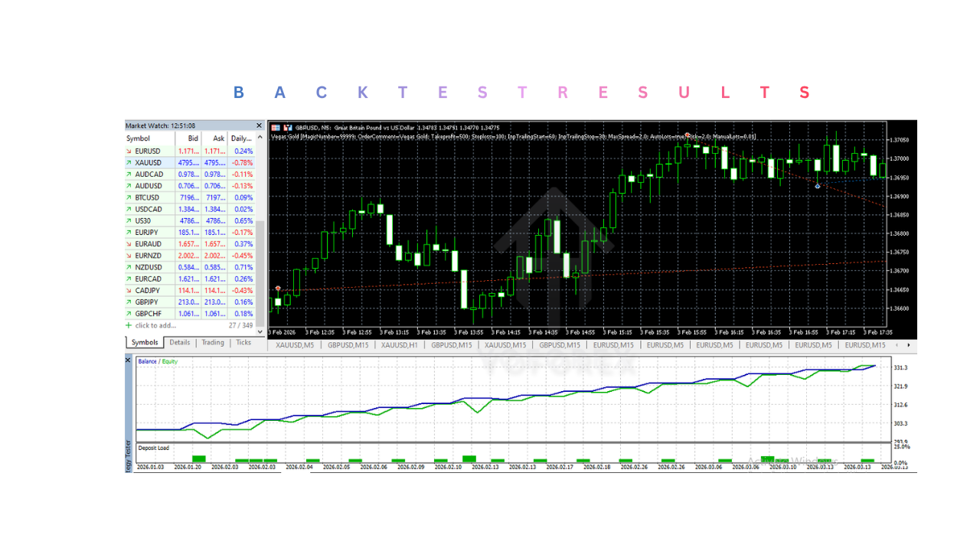Click the right scroll arrow beside chart tabs

[x=908, y=345]
